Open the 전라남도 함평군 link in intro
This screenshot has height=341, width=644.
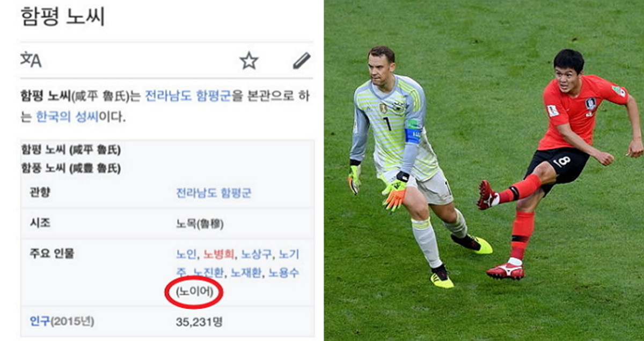[188, 97]
